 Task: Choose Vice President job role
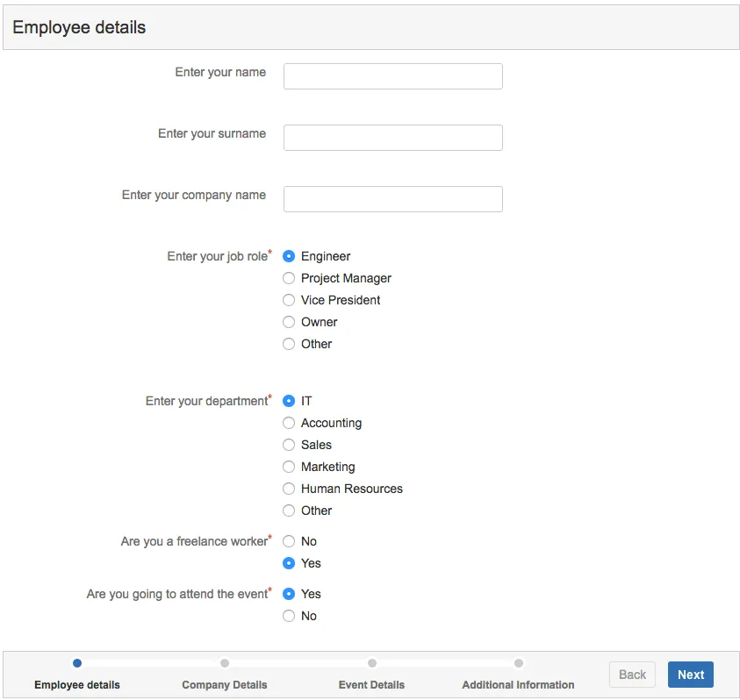(x=288, y=300)
